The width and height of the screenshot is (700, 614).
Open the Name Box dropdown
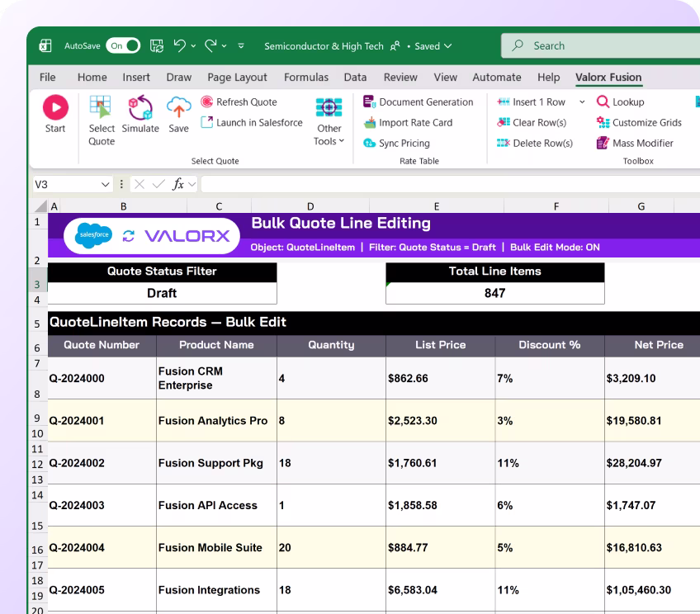[106, 184]
